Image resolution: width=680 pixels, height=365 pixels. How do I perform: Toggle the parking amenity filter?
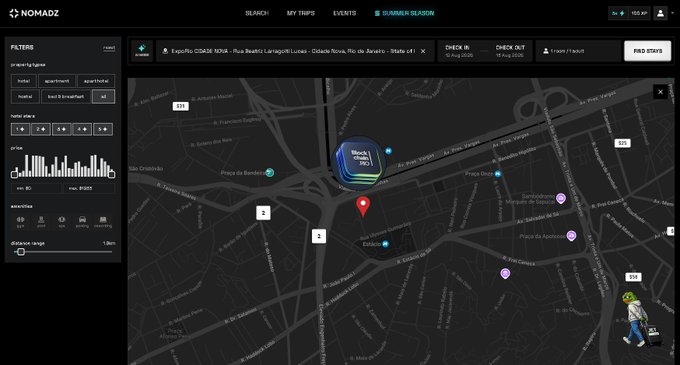click(82, 222)
